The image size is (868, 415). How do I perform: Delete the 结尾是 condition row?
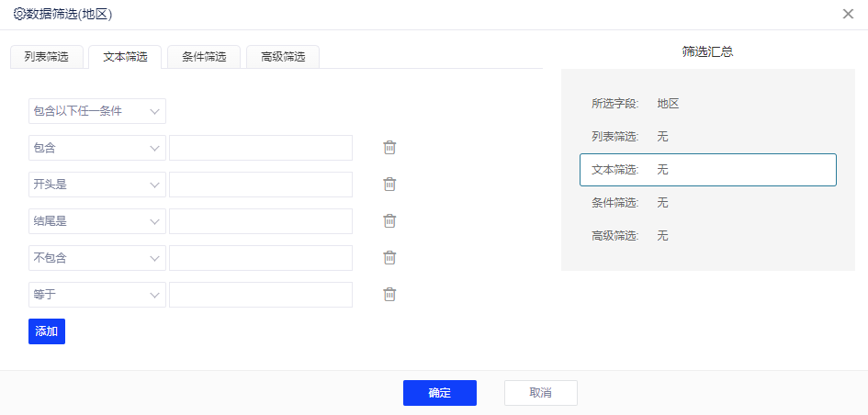tap(389, 221)
